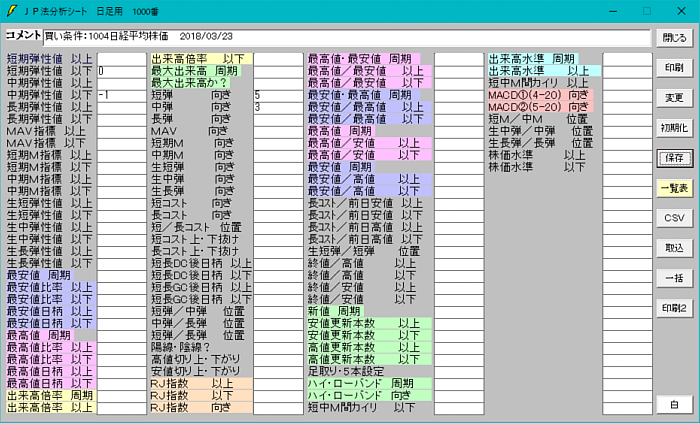The width and height of the screenshot is (700, 423).
Task: Select the 最安値・最高値 周期 input field
Action: (x=459, y=95)
